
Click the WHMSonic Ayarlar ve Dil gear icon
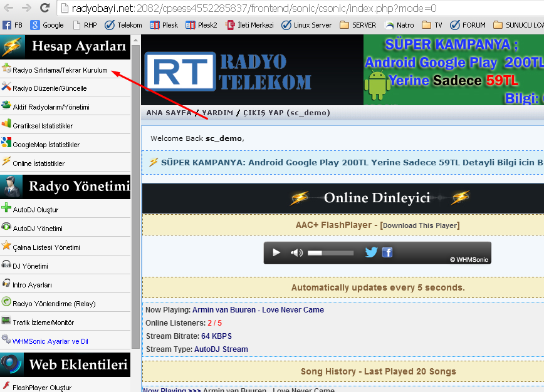click(6, 339)
